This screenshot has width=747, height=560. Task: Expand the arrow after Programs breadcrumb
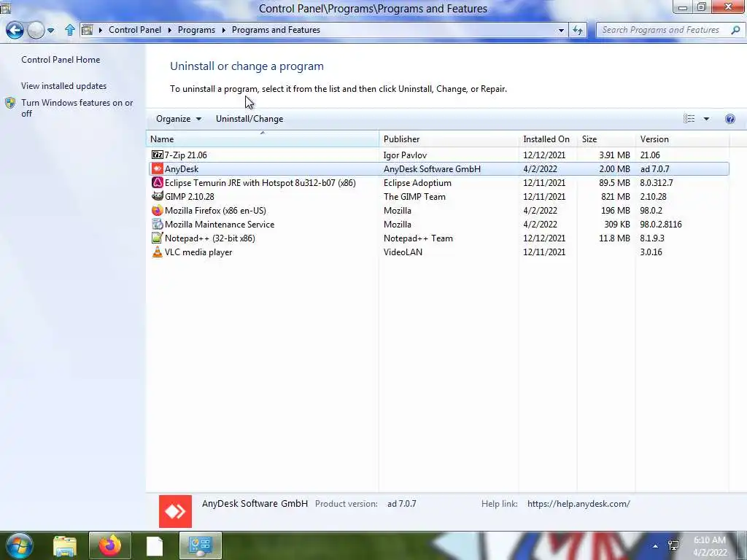point(223,30)
